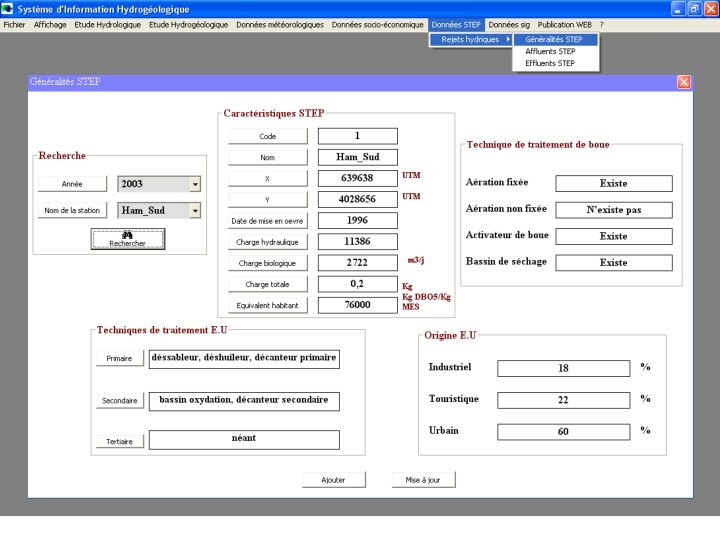
Task: Open the Publication WEB menu
Action: (x=565, y=25)
